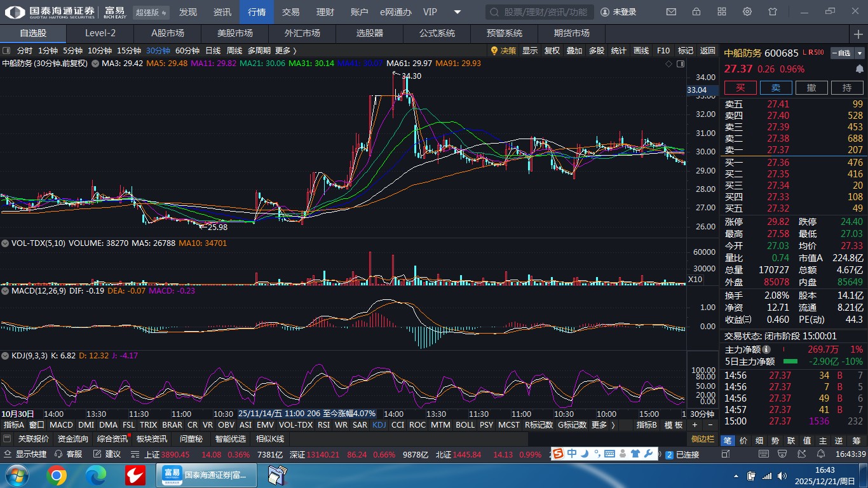Launch Google Chrome from the taskbar

[56, 475]
